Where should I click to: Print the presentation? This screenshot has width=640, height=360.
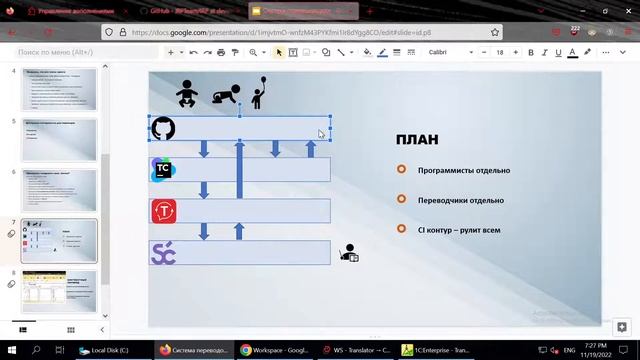click(221, 52)
